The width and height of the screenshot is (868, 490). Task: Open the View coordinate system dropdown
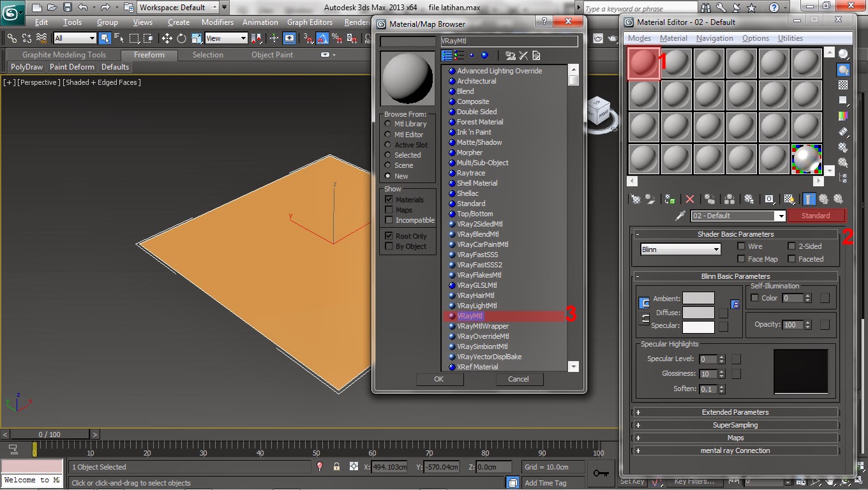tap(226, 38)
